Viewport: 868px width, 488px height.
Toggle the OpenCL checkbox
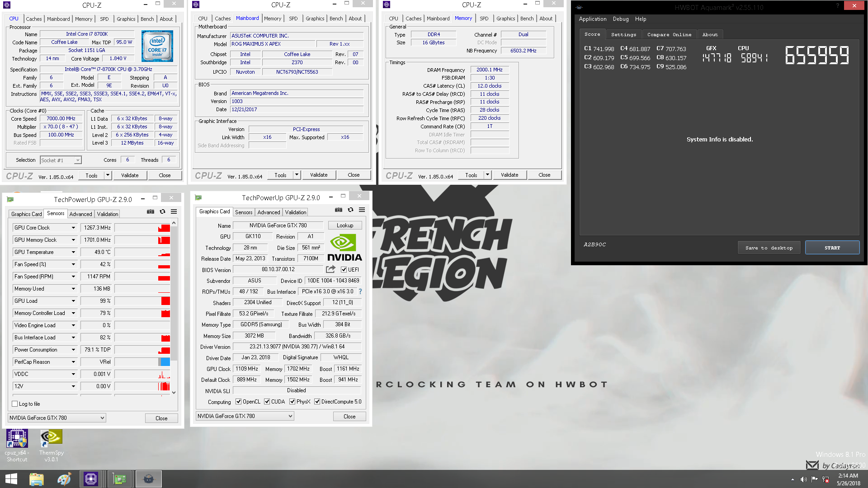pos(238,402)
